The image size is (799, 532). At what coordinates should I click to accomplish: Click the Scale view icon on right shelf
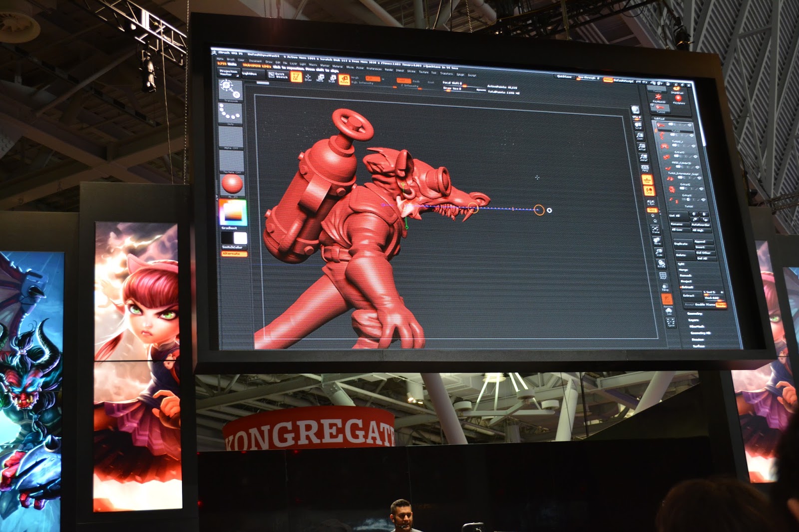click(659, 253)
